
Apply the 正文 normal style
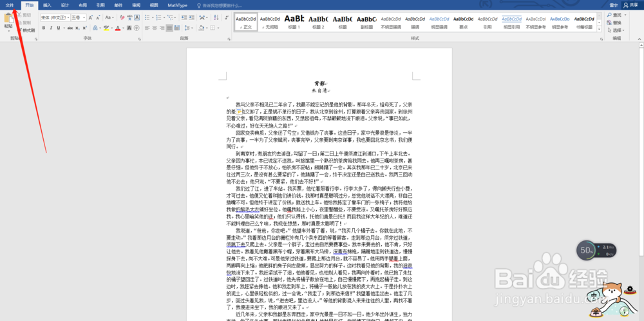(245, 22)
